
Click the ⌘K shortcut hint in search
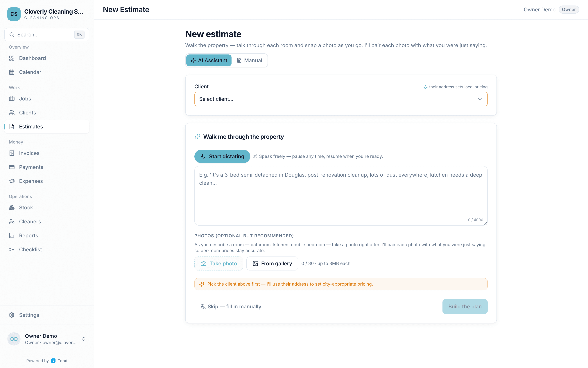[79, 35]
